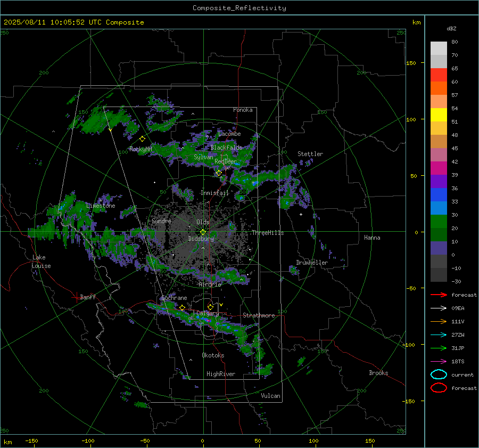Screen dimensions: 479x448
Task: Select the red 60 dBZ color swatch
Action: click(x=439, y=75)
